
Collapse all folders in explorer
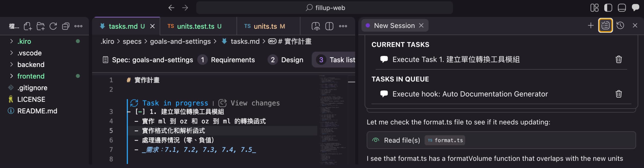(x=66, y=26)
